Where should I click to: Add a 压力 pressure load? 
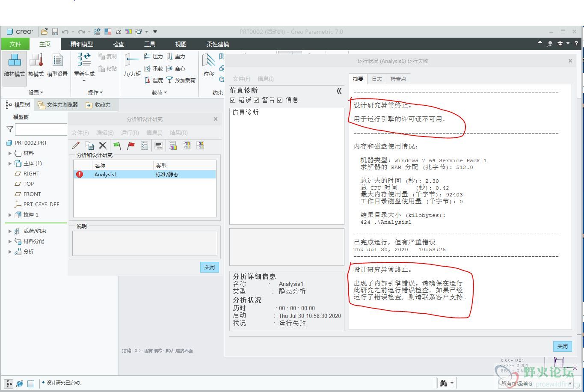[x=154, y=56]
